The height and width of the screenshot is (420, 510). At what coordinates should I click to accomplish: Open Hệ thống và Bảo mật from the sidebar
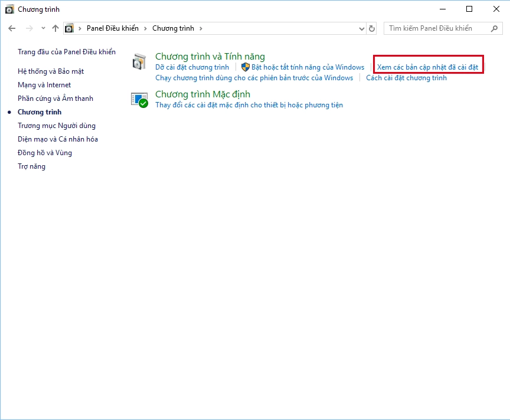[51, 71]
